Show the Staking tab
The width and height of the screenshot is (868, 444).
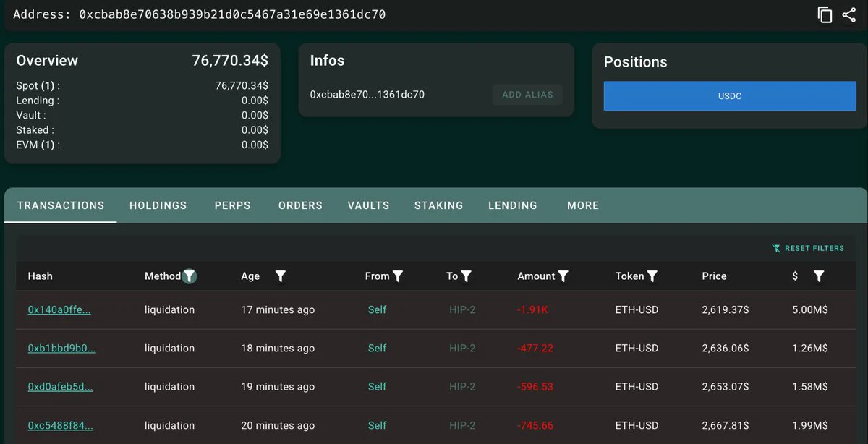439,205
